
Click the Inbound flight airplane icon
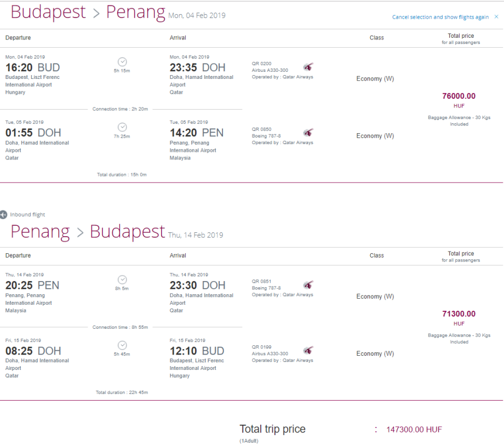4,215
